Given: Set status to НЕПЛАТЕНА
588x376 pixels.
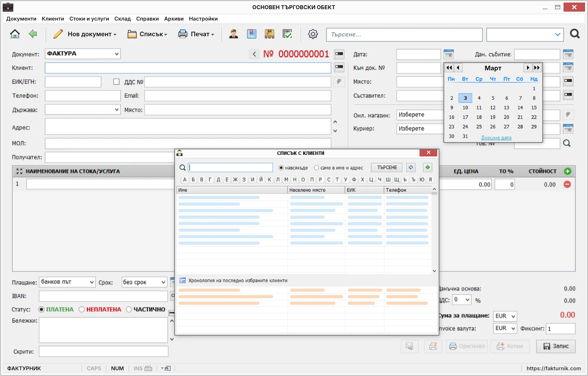Looking at the screenshot, I should point(81,309).
